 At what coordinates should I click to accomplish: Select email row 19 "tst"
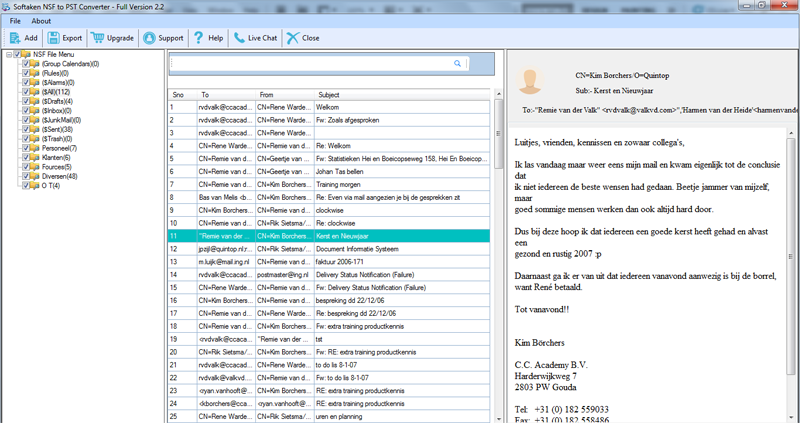pos(329,339)
